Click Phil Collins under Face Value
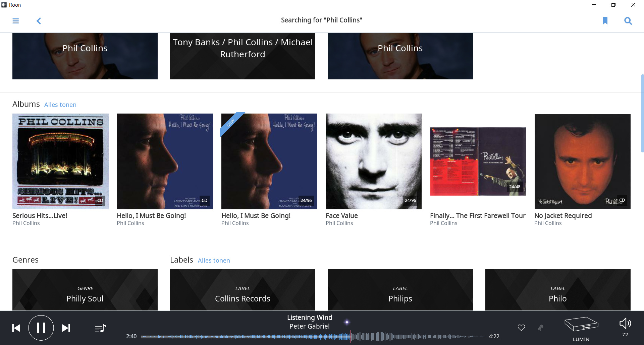 tap(339, 223)
